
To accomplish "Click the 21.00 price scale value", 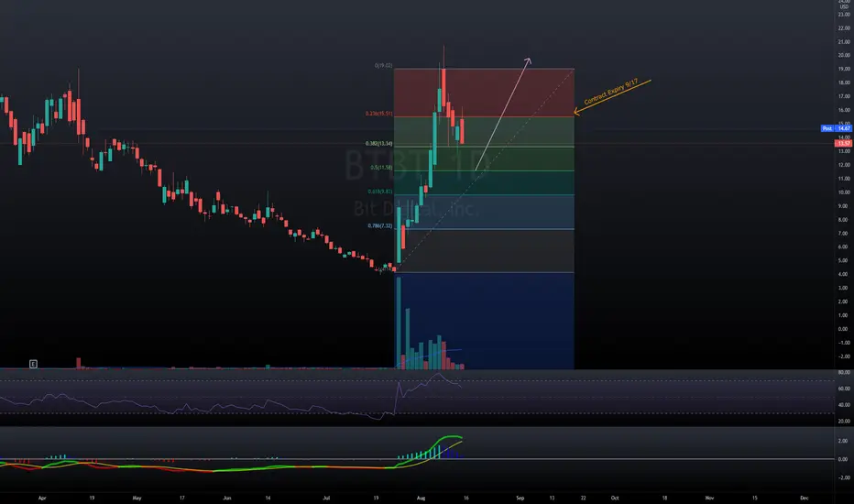I will click(x=844, y=41).
